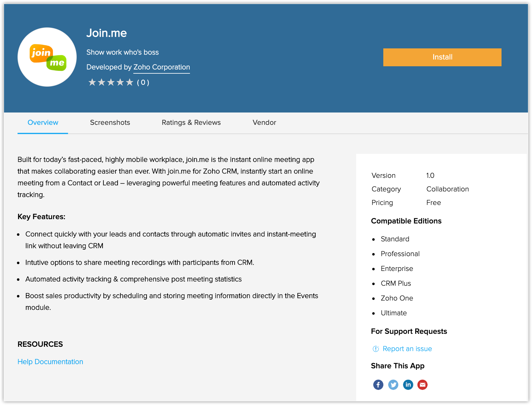532x405 pixels.
Task: Click the Pricing label
Action: tap(382, 203)
